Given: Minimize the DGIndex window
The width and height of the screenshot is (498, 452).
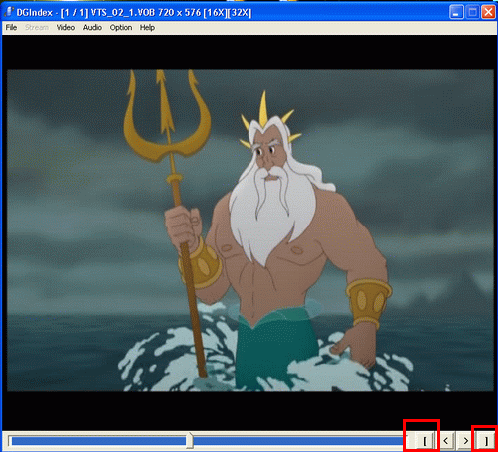Looking at the screenshot, I should point(456,12).
